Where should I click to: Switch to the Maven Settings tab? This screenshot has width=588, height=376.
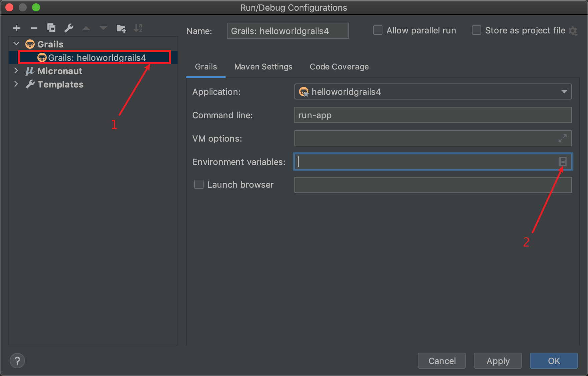(x=263, y=67)
